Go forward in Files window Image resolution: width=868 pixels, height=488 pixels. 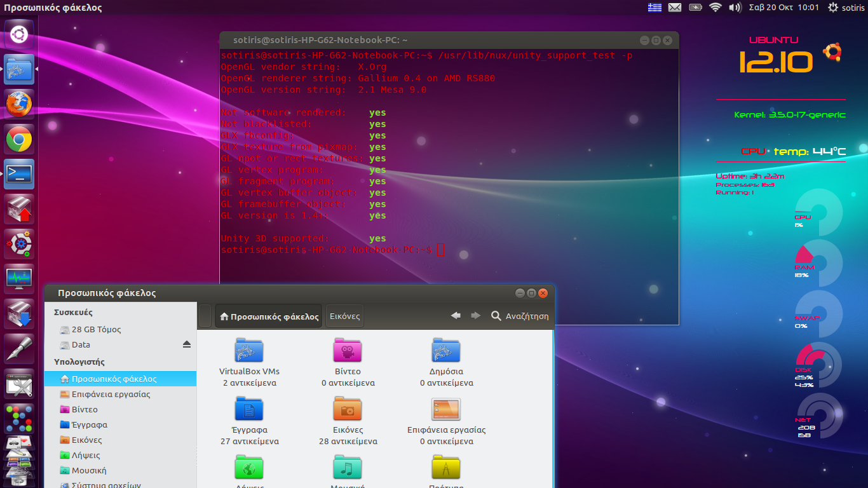475,316
